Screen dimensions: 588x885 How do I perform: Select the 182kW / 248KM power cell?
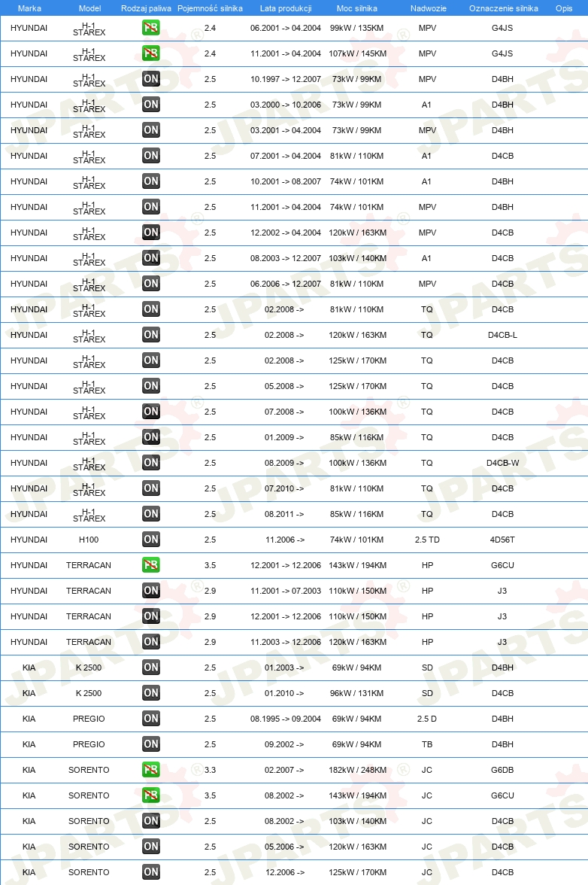357,770
